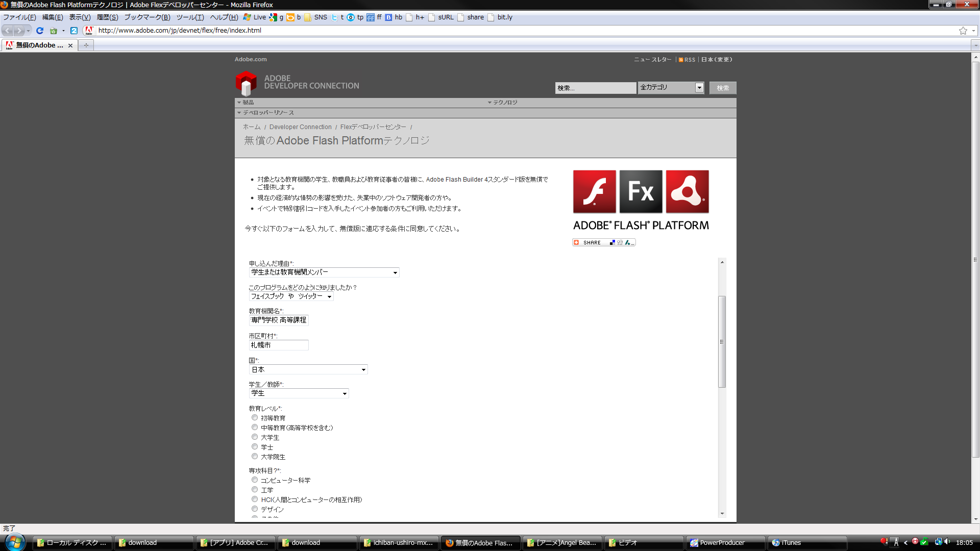
Task: Click the Adobe site icon in the address bar
Action: point(89,31)
